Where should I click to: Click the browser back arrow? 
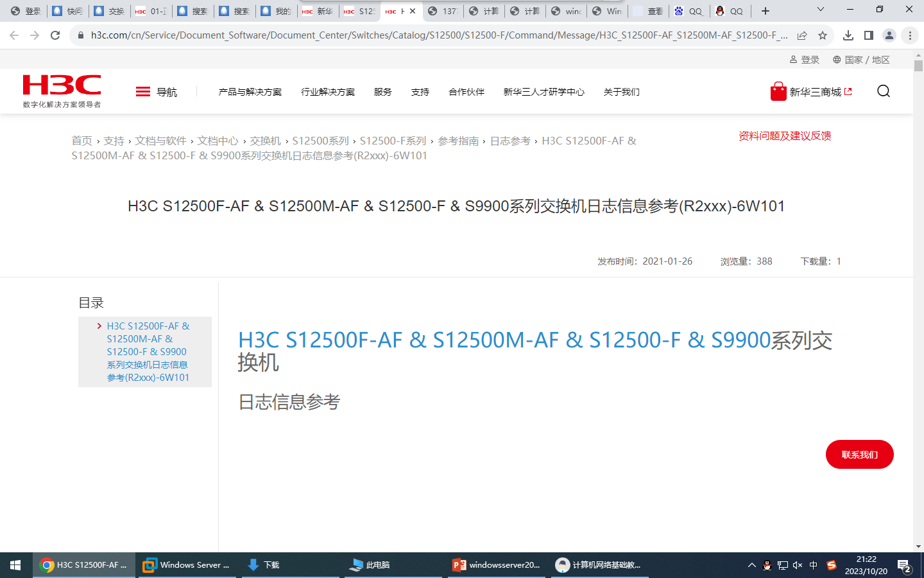click(x=14, y=35)
